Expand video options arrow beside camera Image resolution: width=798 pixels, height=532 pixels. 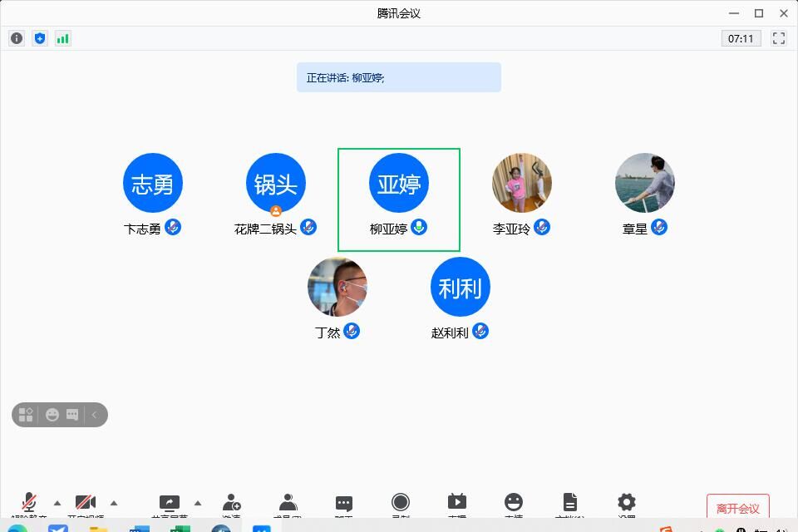[x=114, y=503]
